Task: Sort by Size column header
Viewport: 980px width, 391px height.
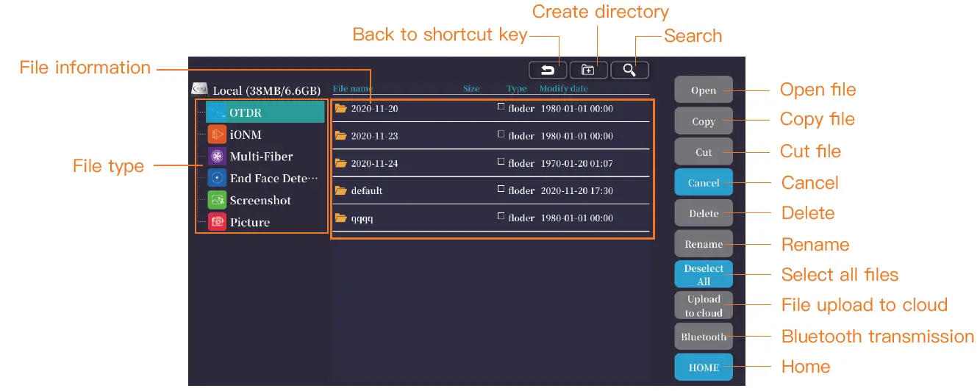Action: [x=471, y=89]
